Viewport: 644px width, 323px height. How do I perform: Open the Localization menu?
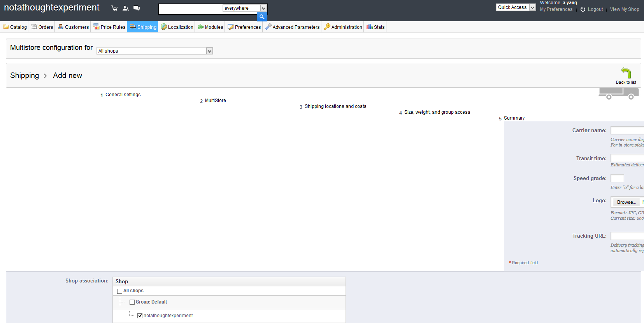[x=177, y=27]
